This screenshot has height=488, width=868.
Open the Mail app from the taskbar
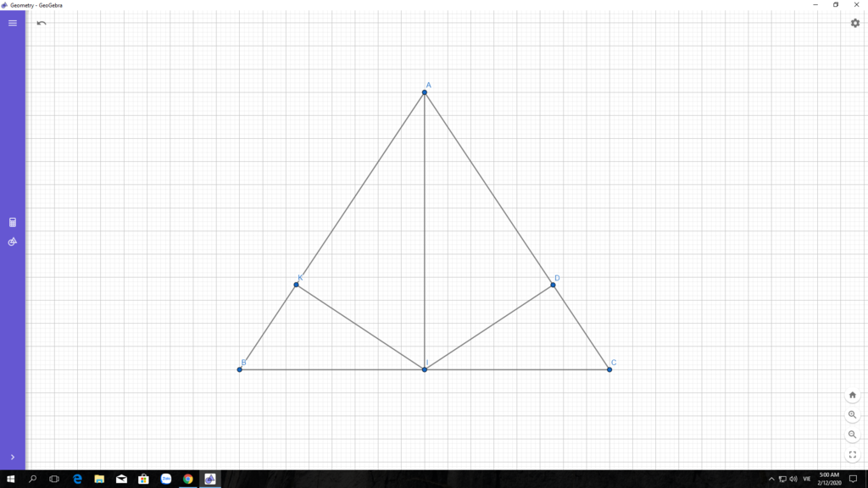(x=121, y=480)
